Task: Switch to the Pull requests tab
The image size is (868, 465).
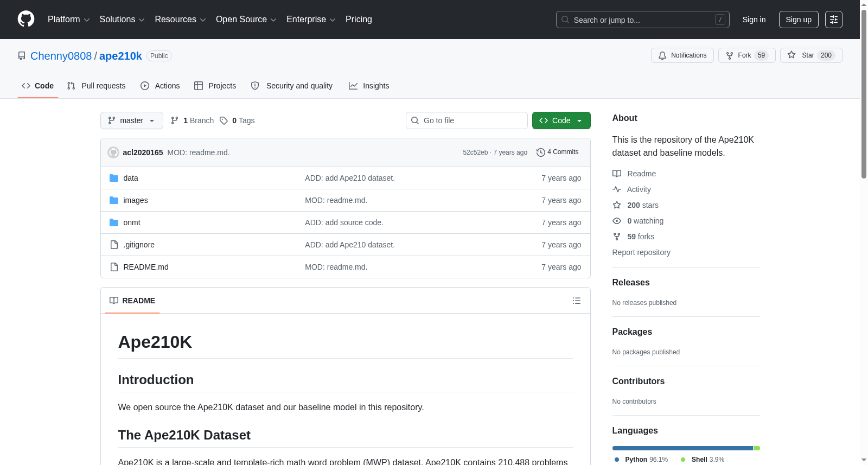Action: [97, 86]
